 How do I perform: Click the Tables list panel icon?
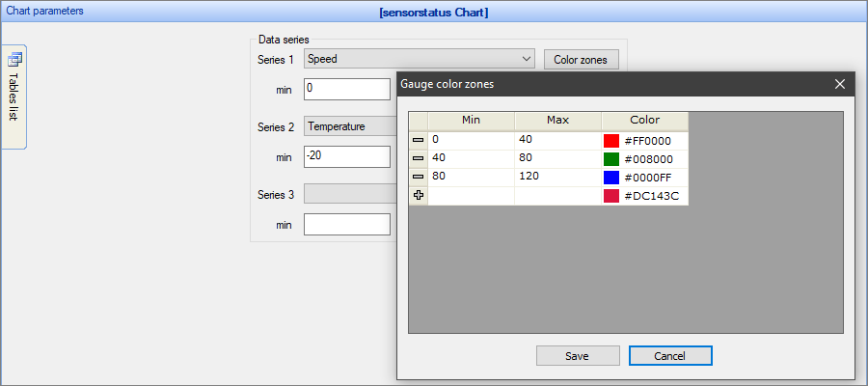click(14, 59)
